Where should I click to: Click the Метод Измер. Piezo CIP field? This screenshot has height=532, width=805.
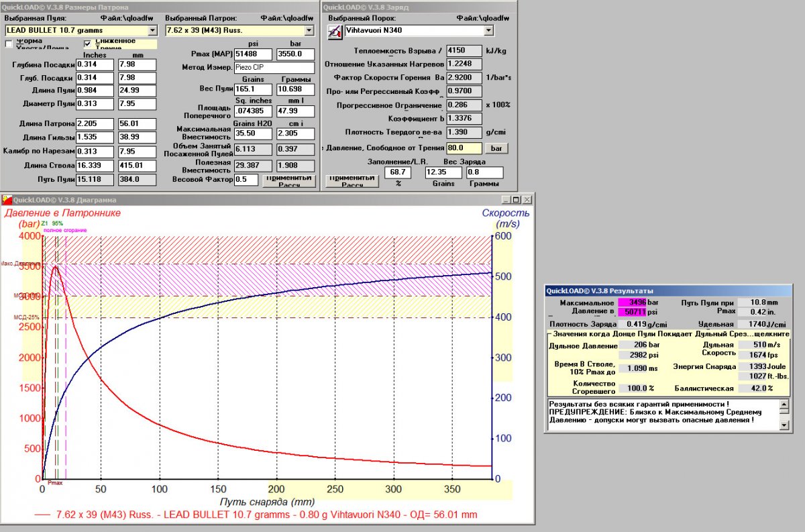click(274, 68)
